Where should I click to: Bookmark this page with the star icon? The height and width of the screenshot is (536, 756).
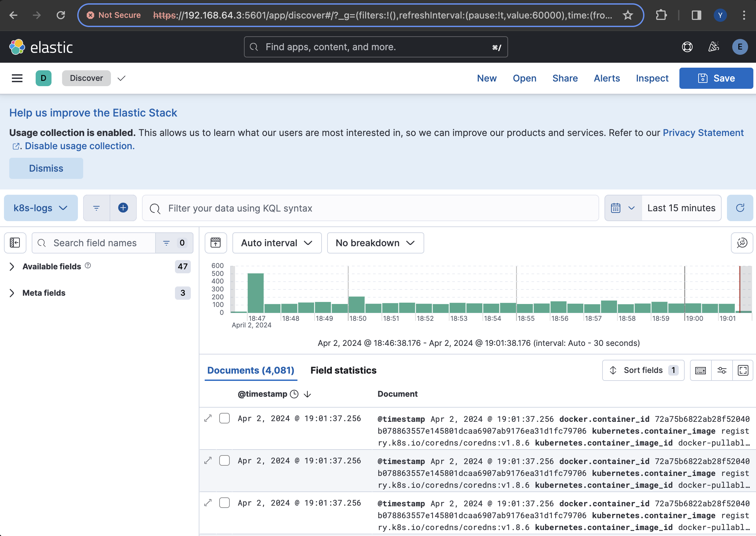pos(628,15)
